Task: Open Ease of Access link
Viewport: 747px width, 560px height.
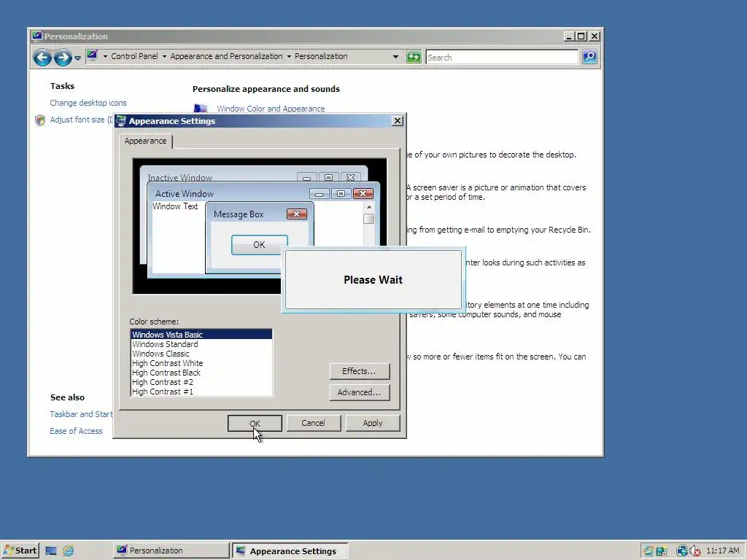Action: pos(76,431)
